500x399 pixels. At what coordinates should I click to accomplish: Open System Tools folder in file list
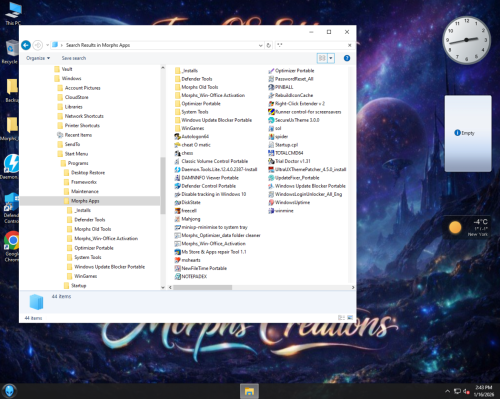192,112
